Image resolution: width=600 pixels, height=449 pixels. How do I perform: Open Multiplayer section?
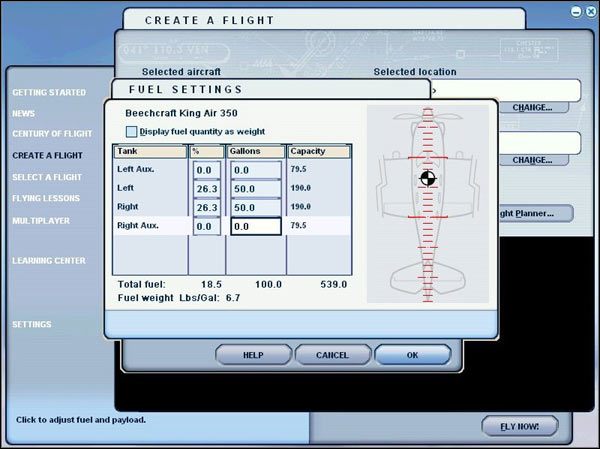[41, 221]
